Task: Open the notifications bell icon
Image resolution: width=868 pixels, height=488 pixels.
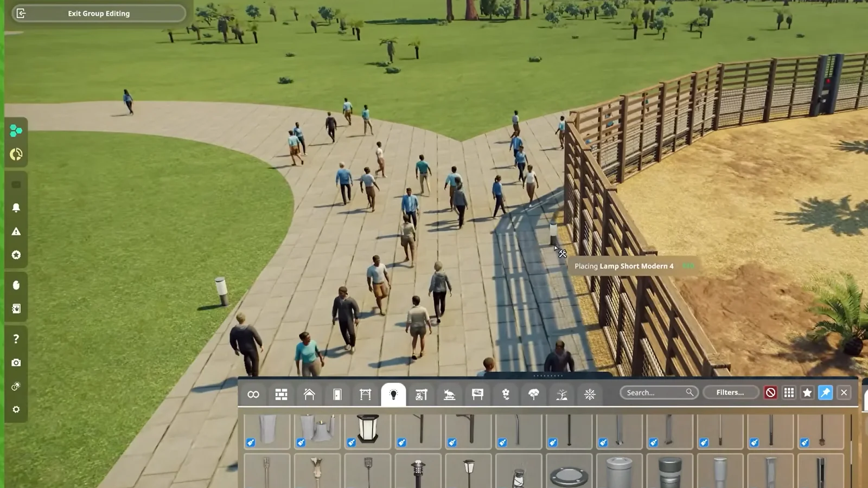Action: (16, 208)
